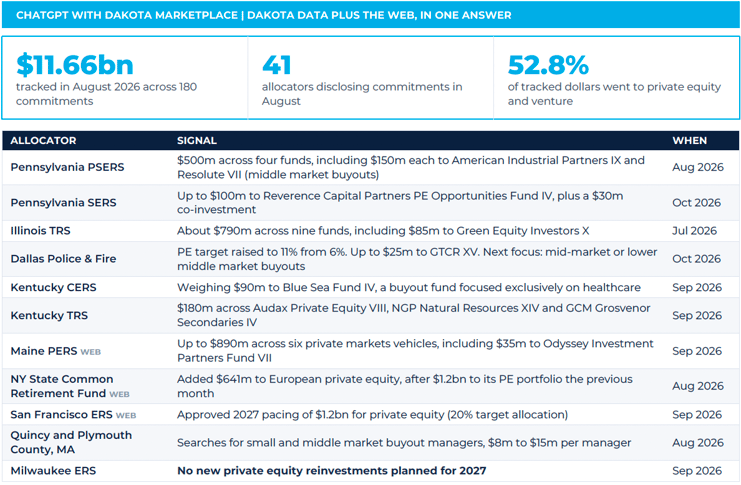This screenshot has height=485, width=741.
Task: Click the $500m across four funds signal
Action: (x=411, y=167)
